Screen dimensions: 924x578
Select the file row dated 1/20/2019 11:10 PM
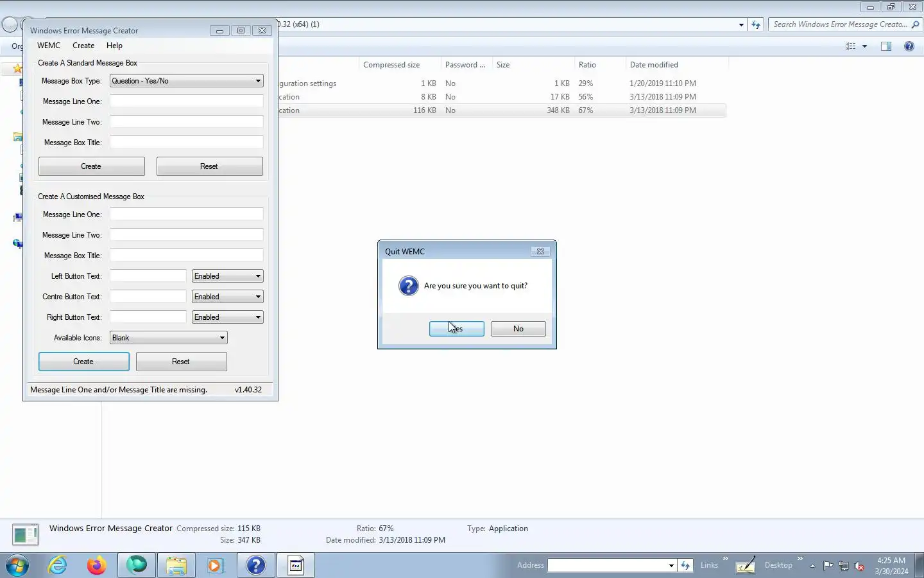coord(502,83)
